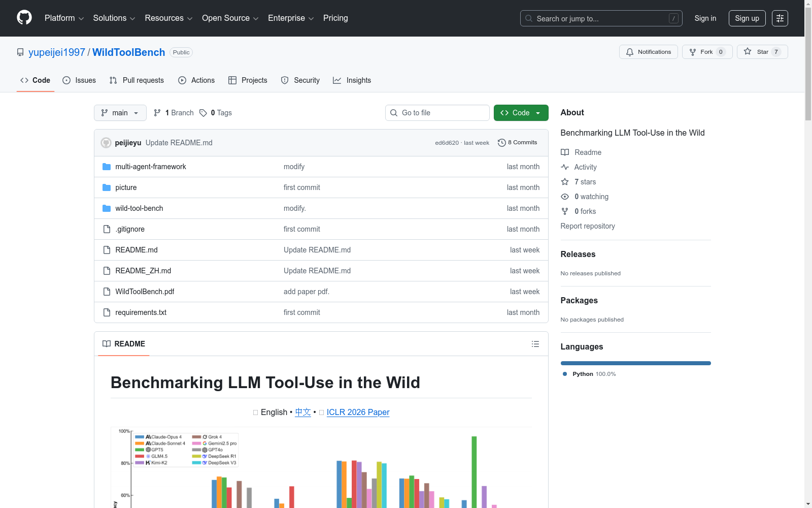Open the main branch selector dropdown
Image resolution: width=812 pixels, height=508 pixels.
(120, 113)
